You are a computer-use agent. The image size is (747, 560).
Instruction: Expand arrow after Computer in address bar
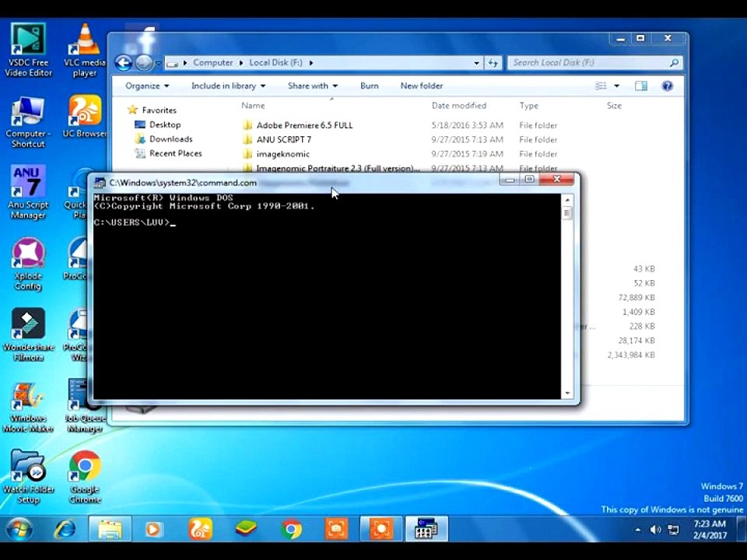click(241, 63)
